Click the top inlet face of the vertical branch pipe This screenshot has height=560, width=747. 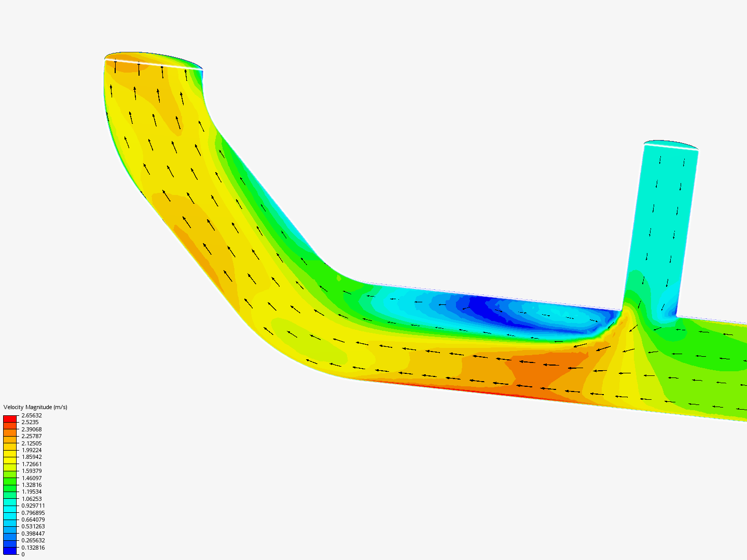point(671,145)
